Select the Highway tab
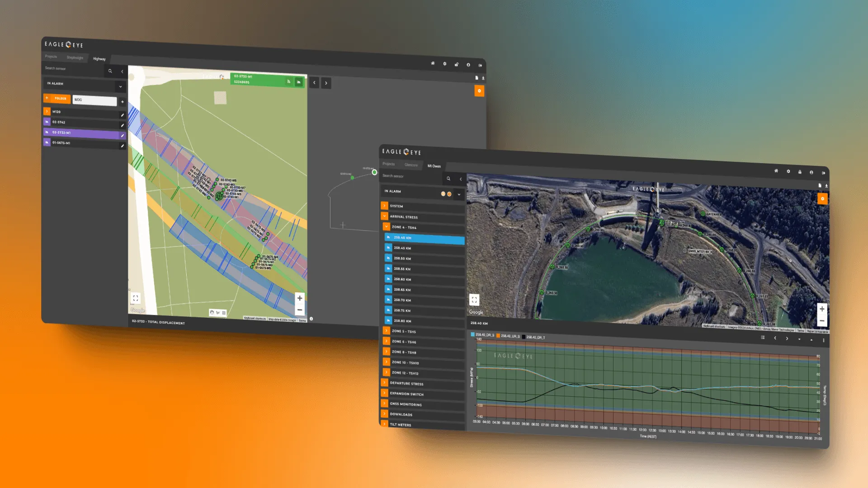The image size is (868, 488). point(99,59)
